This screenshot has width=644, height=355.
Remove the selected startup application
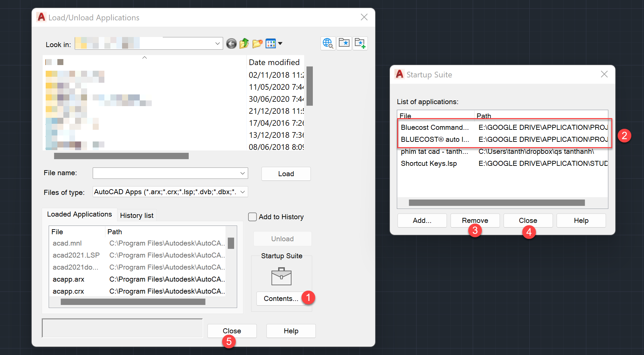[x=475, y=221]
